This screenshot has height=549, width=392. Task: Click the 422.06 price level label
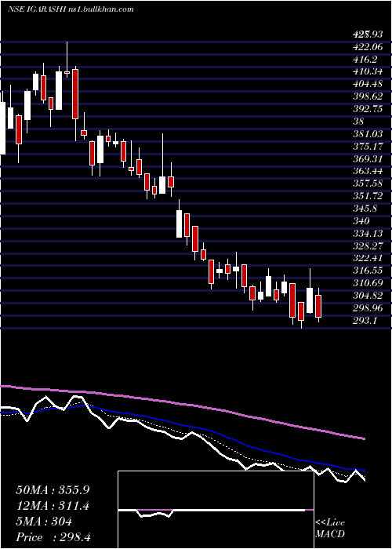point(368,46)
